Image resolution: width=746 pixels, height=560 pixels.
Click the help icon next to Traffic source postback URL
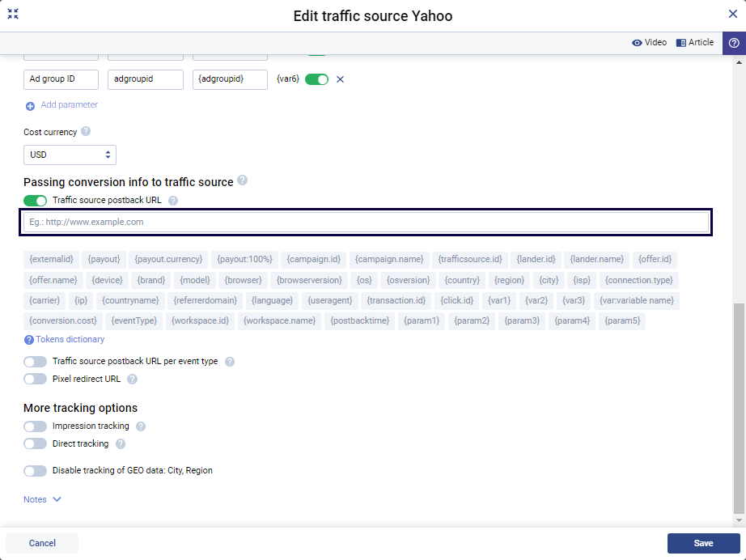172,200
